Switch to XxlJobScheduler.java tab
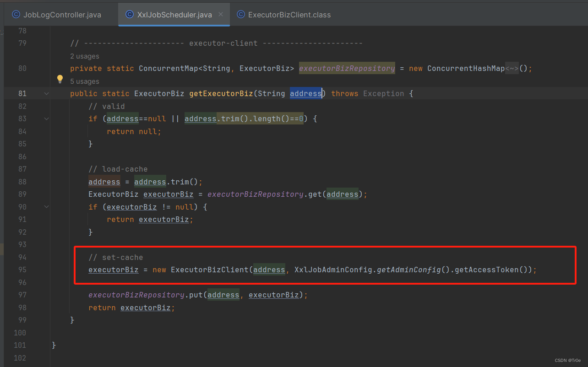This screenshot has width=588, height=367. [174, 15]
